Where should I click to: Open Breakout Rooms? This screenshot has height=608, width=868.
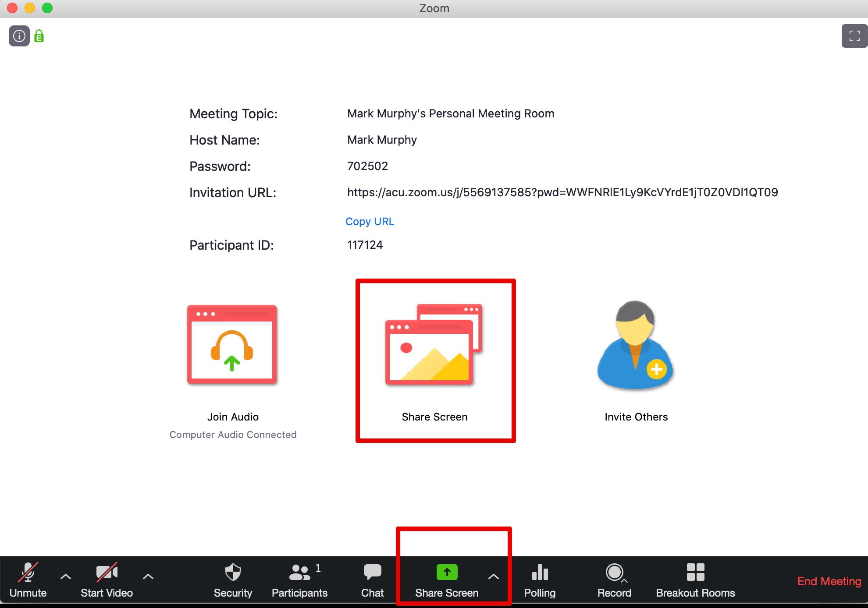[695, 580]
